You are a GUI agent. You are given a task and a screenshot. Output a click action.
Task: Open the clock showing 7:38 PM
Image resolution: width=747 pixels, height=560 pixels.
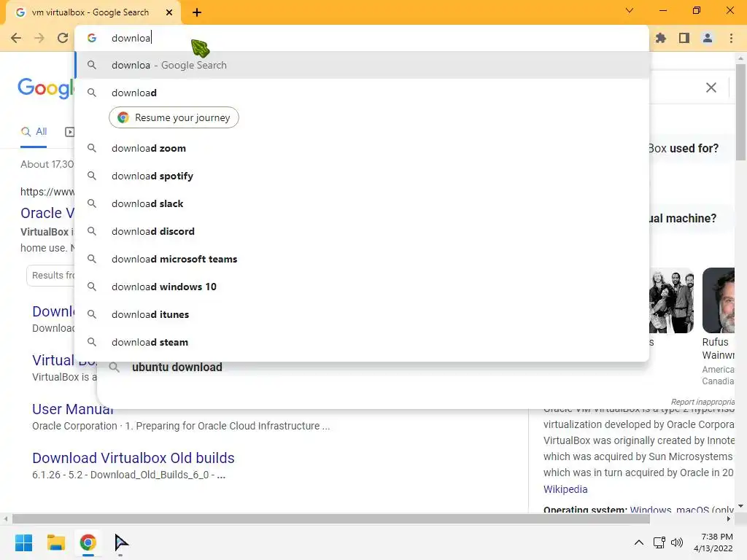pyautogui.click(x=713, y=542)
